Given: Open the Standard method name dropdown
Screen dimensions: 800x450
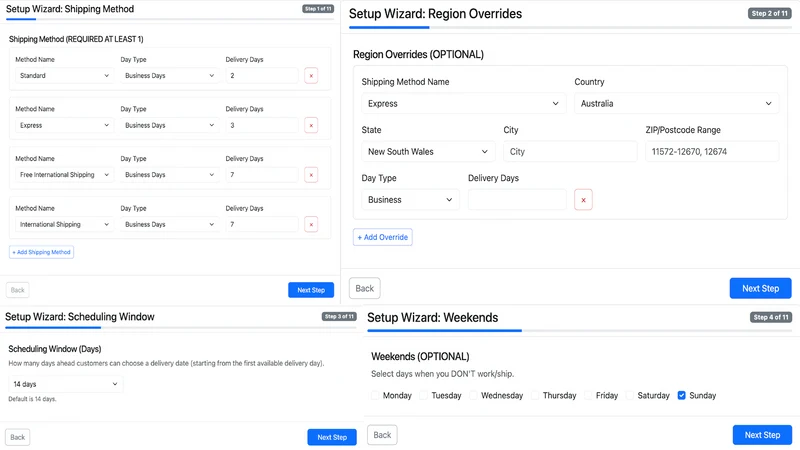Looking at the screenshot, I should [64, 76].
